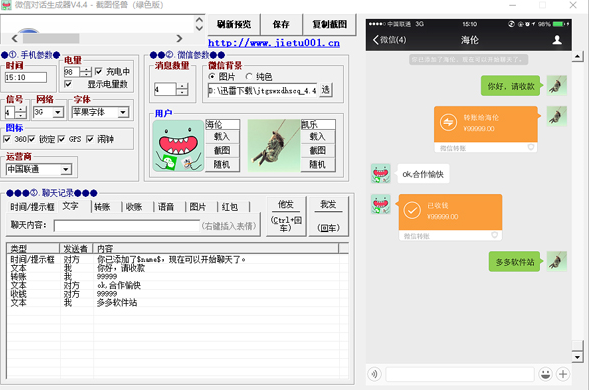
Task: Click the 刷新预览 button
Action: tap(234, 24)
